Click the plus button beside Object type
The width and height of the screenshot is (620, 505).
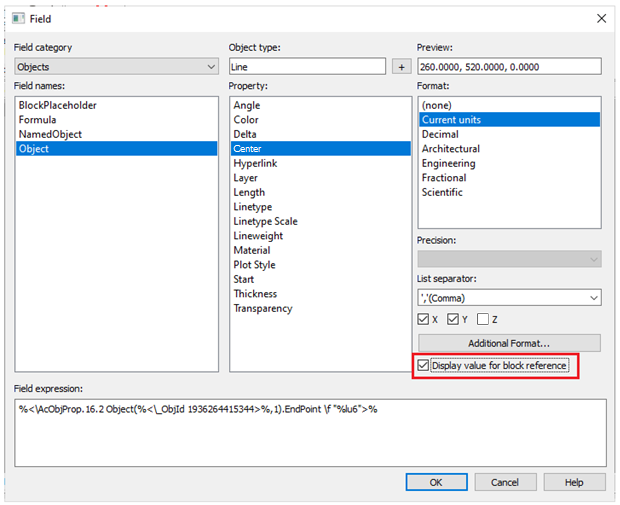(401, 67)
